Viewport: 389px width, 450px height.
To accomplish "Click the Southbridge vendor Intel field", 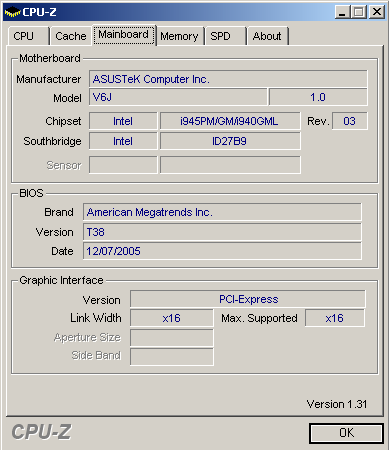I will pyautogui.click(x=123, y=141).
